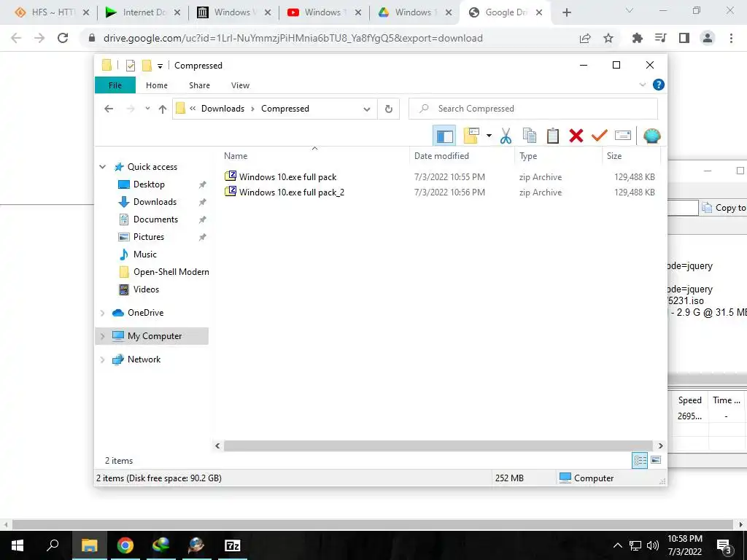
Task: Open the Chrome extensions puzzle icon
Action: (637, 38)
